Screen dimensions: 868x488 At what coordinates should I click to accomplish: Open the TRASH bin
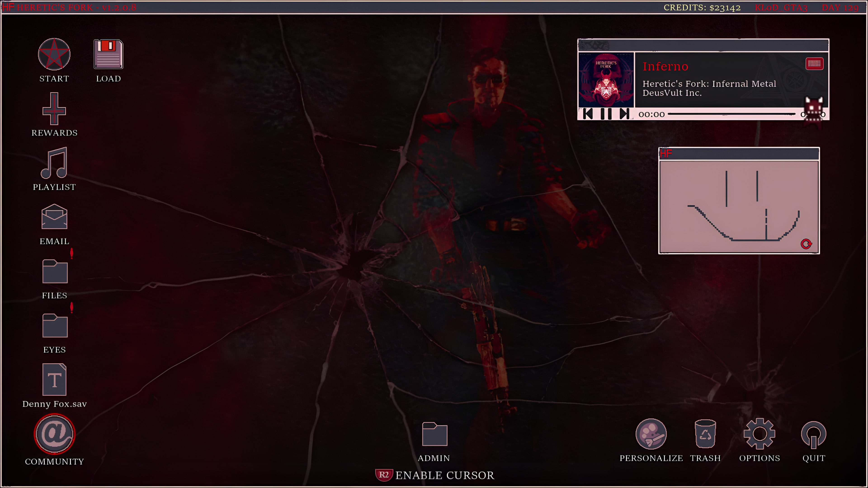[x=705, y=434]
